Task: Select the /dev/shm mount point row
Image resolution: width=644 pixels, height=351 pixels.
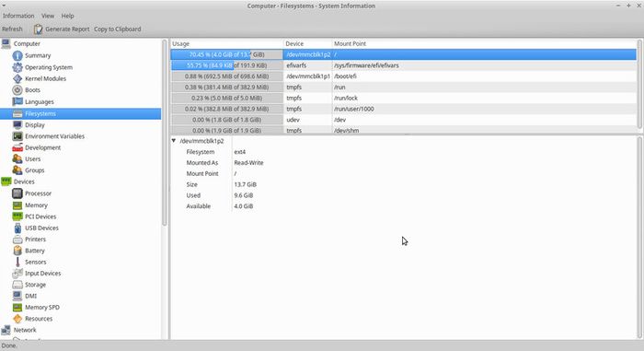Action: click(x=347, y=131)
